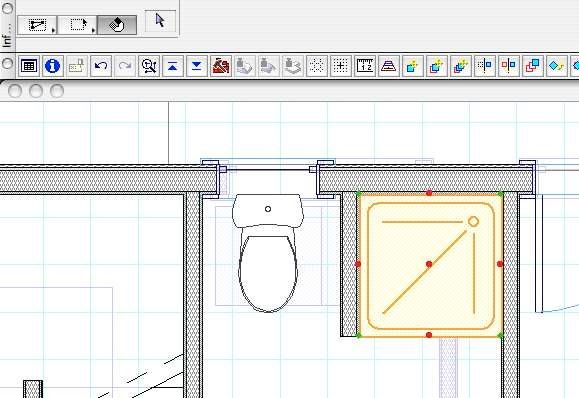Image resolution: width=579 pixels, height=398 pixels.
Task: Click the top-left green corner node of the shower tray
Action: (358, 193)
